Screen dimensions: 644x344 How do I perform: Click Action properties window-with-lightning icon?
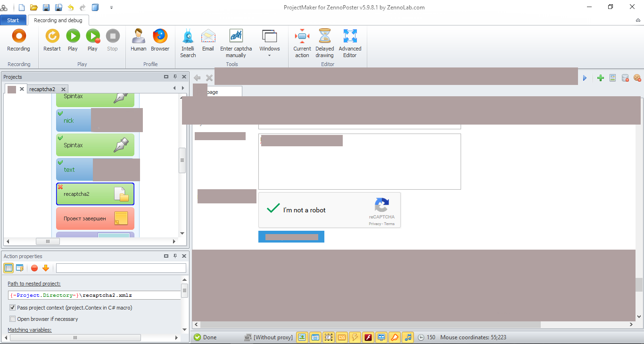(x=20, y=268)
